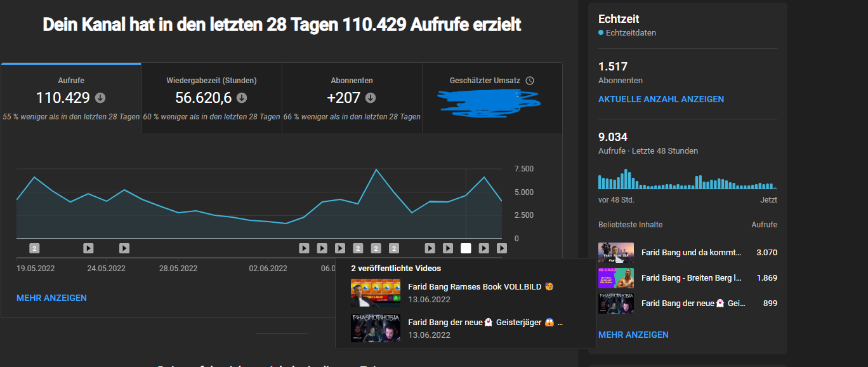Switch to the Wiedergabezeit (Stunden) tab

[x=211, y=98]
